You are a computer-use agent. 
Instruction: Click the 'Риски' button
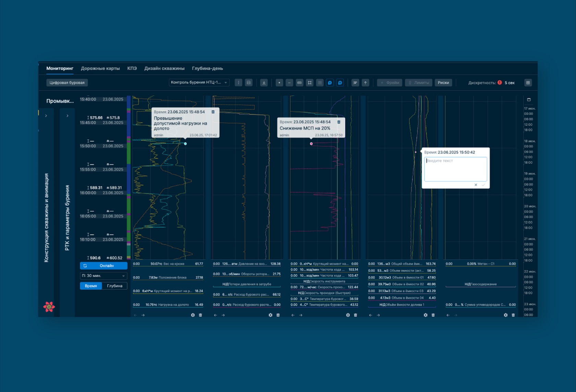[443, 83]
